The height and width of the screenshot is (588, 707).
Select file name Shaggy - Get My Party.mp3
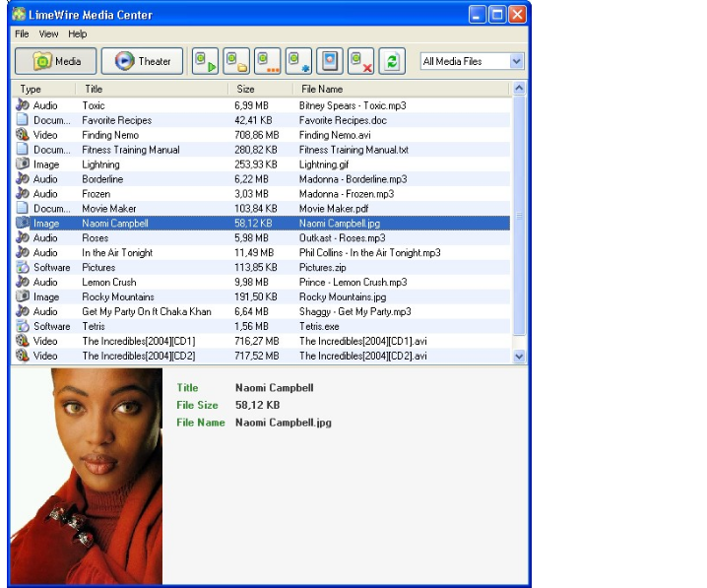coord(354,311)
